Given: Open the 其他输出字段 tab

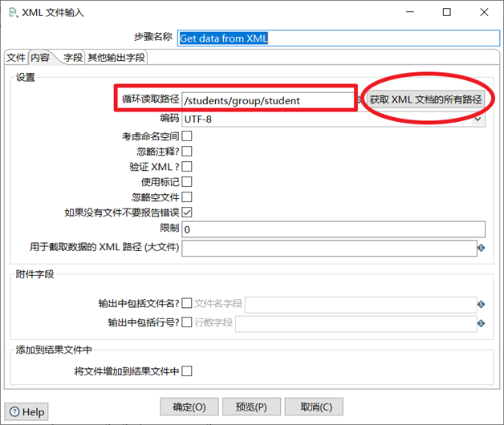Looking at the screenshot, I should click(116, 58).
